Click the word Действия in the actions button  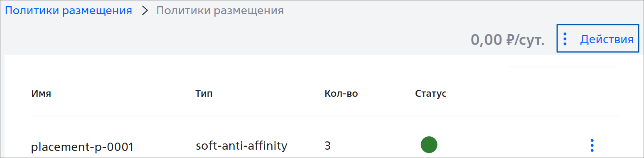(x=607, y=39)
